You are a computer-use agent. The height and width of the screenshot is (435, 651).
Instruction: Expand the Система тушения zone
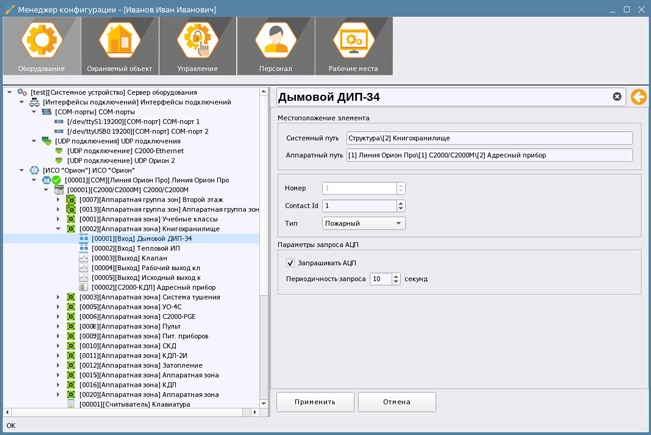(58, 297)
